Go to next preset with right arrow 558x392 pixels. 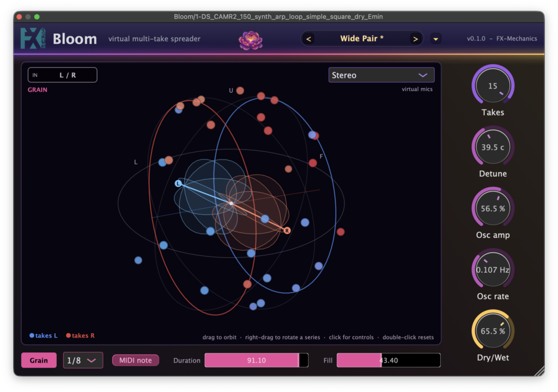pos(415,39)
